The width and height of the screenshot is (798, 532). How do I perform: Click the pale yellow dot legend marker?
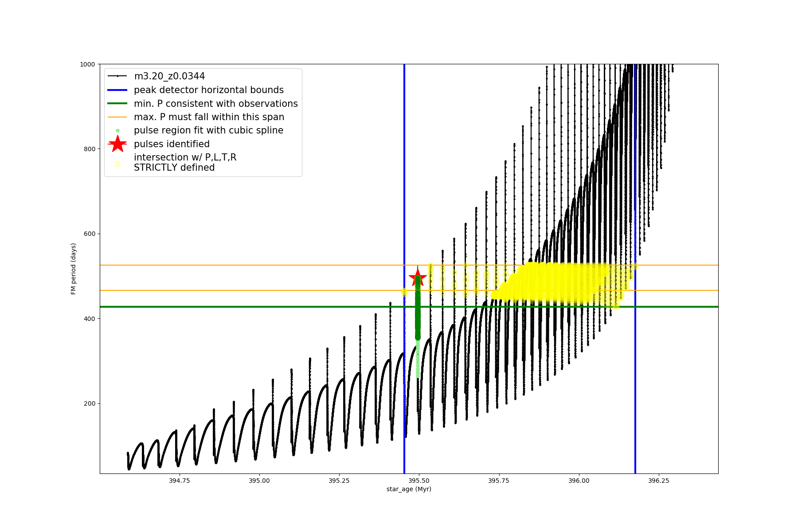coord(117,164)
